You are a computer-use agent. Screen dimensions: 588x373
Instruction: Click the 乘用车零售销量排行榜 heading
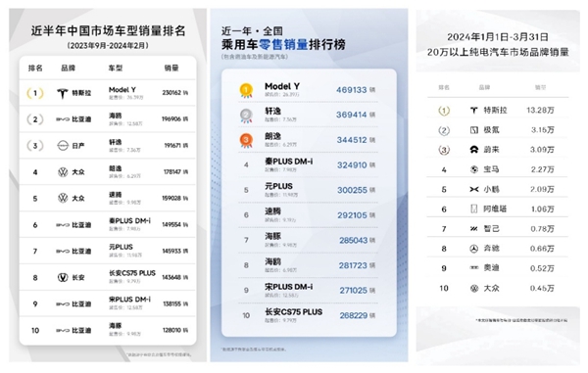pos(283,45)
